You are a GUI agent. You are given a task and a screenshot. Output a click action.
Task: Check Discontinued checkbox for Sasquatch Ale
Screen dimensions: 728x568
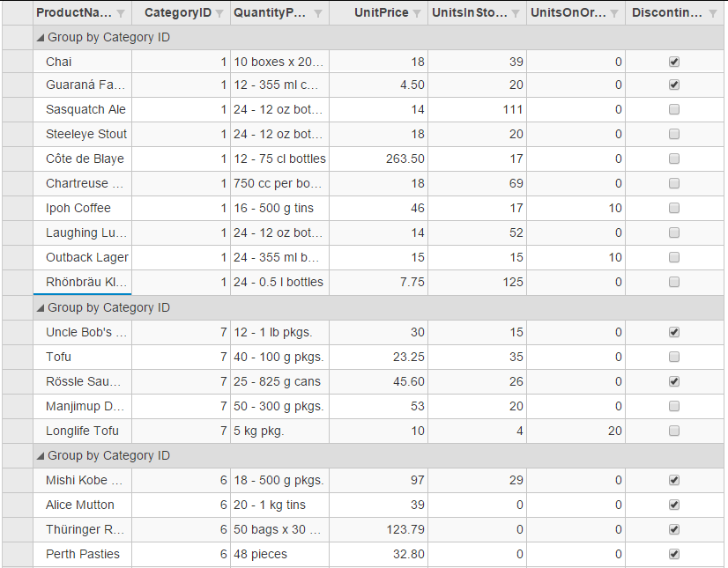tap(674, 110)
